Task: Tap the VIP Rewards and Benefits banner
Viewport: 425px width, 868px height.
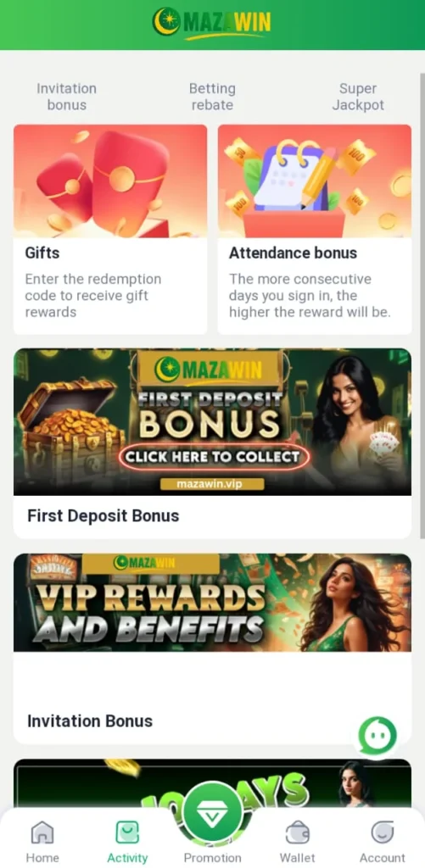Action: [x=212, y=603]
